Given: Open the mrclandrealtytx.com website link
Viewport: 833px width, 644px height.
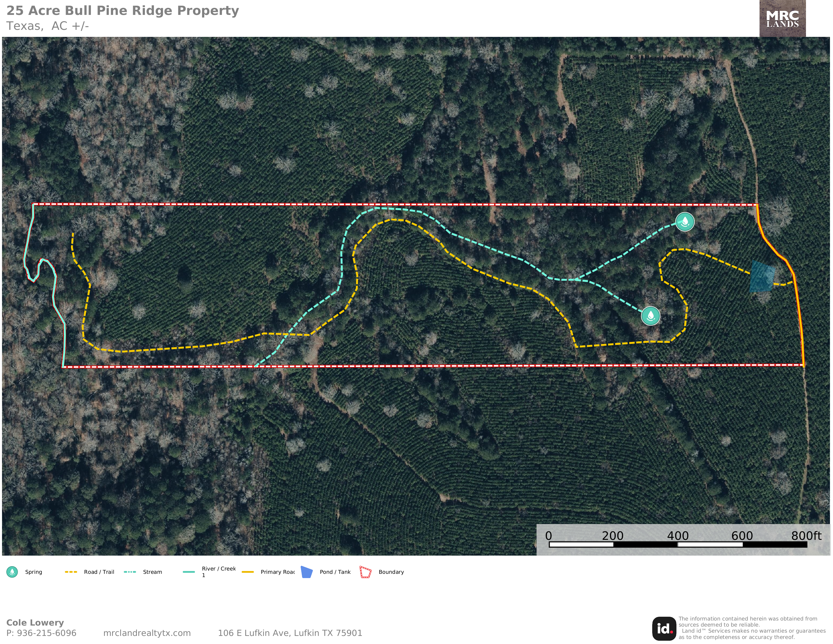Looking at the screenshot, I should click(147, 633).
